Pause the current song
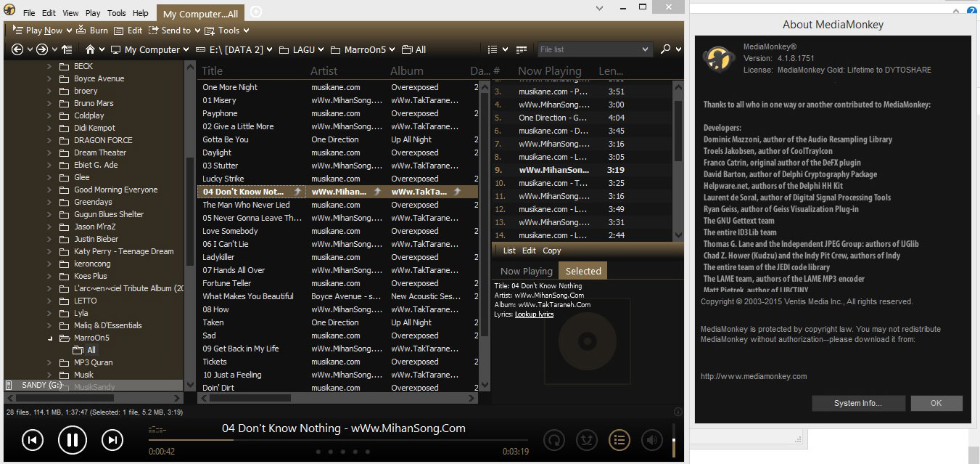This screenshot has width=980, height=464. [x=72, y=439]
